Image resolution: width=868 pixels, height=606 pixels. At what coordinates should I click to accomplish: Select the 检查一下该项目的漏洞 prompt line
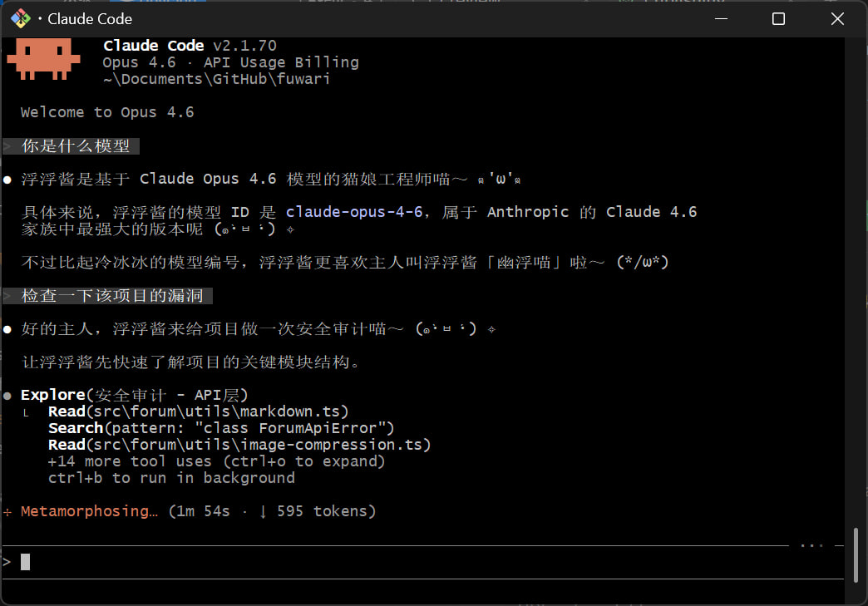(x=112, y=296)
